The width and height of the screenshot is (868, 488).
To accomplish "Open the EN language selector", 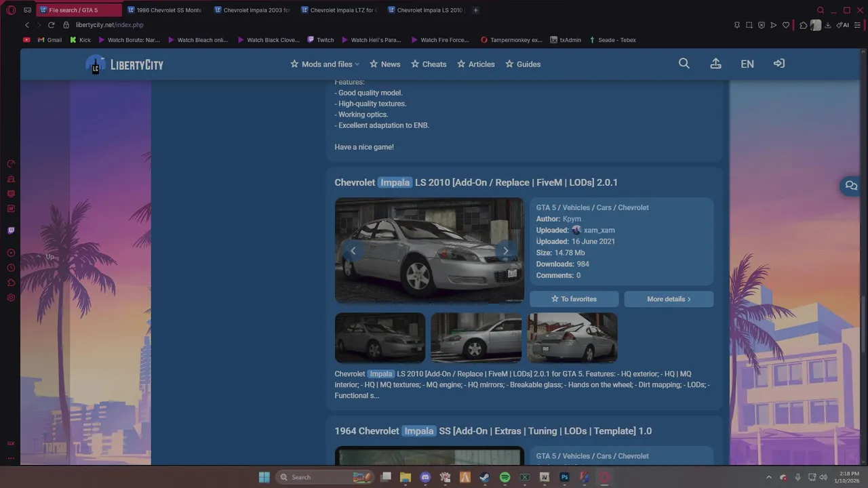I will pyautogui.click(x=747, y=64).
